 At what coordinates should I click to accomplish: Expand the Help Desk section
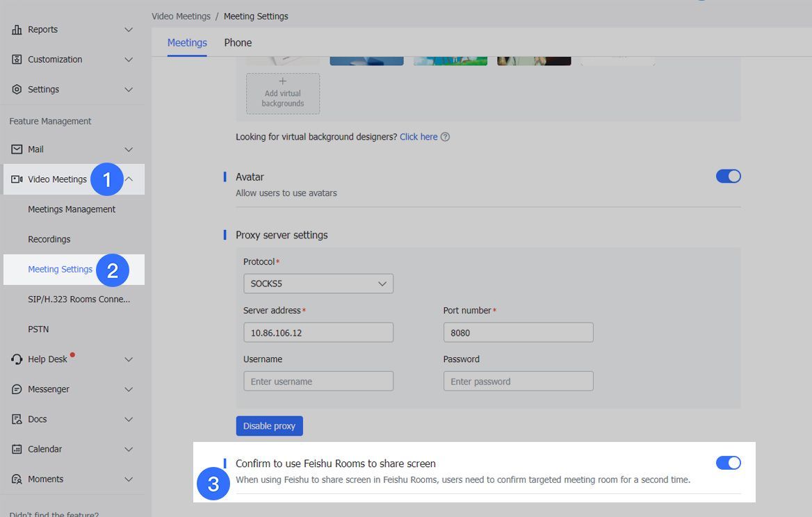[128, 359]
